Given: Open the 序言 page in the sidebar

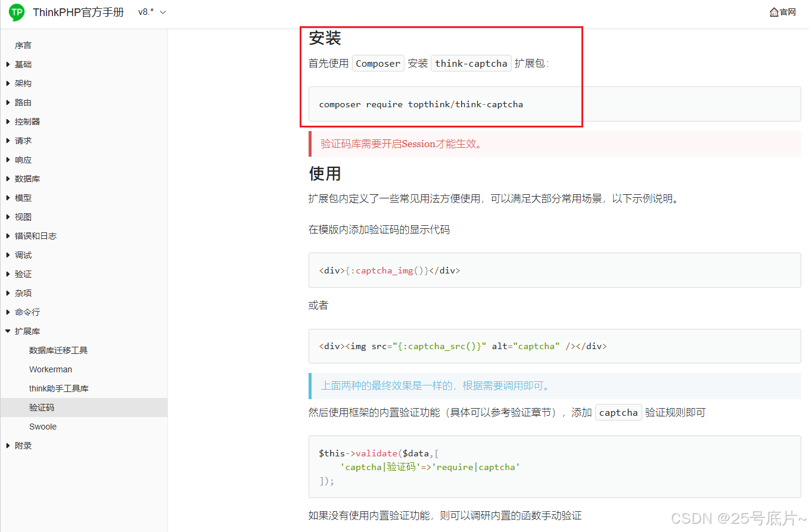Looking at the screenshot, I should pos(23,45).
